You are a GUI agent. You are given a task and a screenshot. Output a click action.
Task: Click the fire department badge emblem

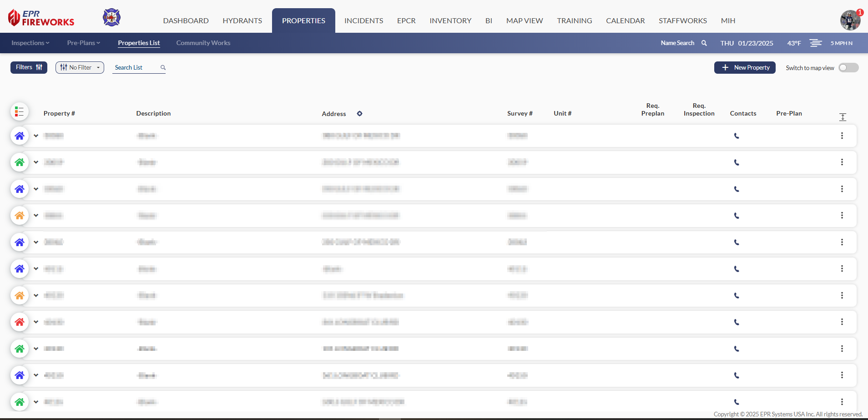[111, 18]
